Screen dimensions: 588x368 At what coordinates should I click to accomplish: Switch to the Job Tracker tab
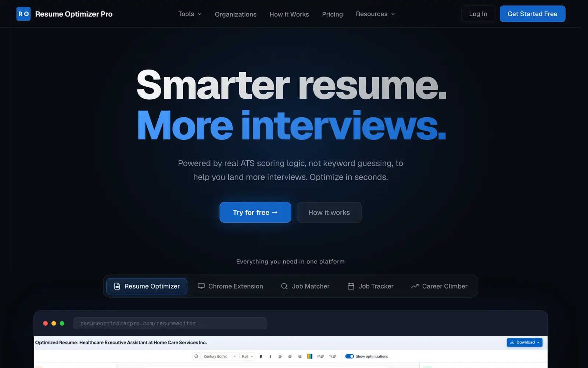coord(370,286)
